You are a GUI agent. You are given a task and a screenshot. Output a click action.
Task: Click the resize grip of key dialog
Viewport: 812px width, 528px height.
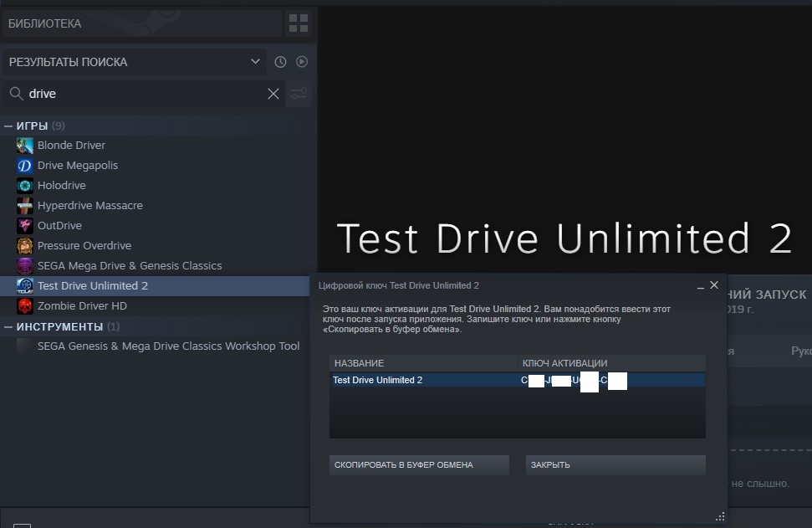point(720,516)
